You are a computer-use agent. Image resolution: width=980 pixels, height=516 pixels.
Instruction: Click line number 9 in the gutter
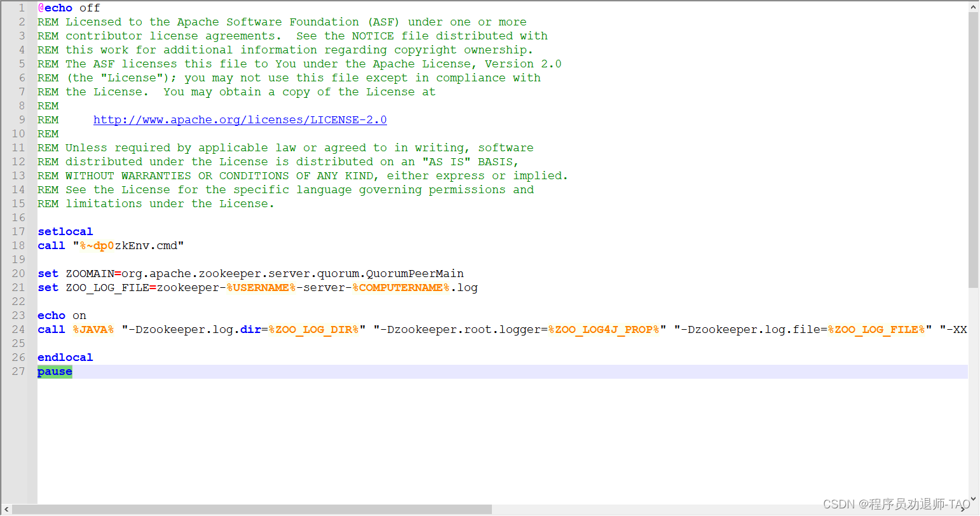22,119
